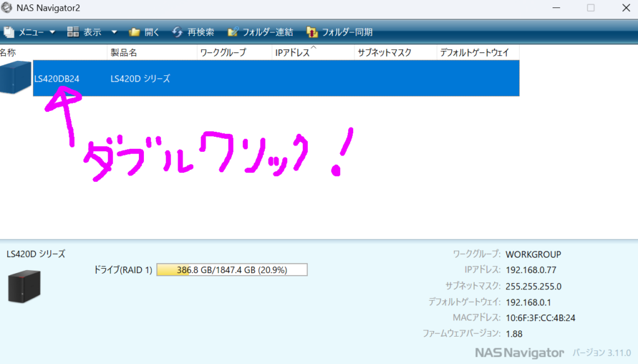Click the WORKGROUP value
The height and width of the screenshot is (364, 638).
pyautogui.click(x=533, y=254)
